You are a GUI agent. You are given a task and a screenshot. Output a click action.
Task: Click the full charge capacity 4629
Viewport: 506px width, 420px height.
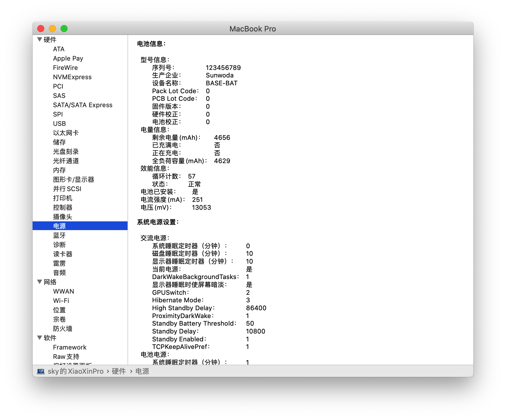222,161
